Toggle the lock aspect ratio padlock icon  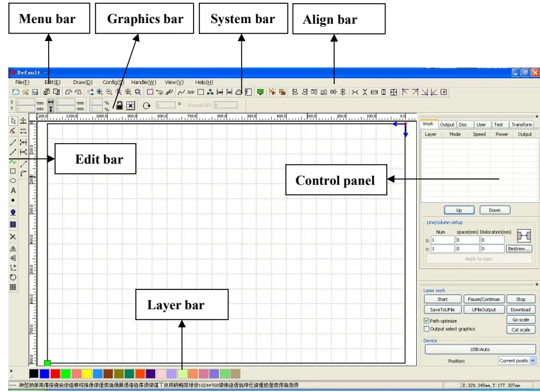click(119, 105)
